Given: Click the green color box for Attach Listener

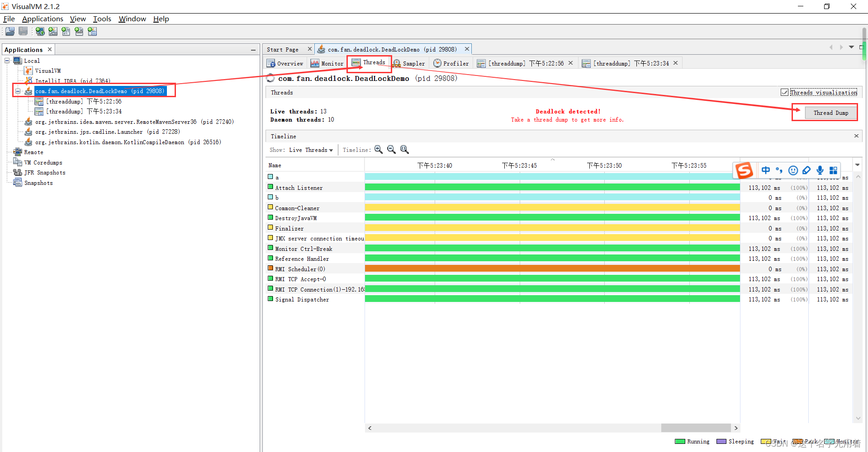Looking at the screenshot, I should click(270, 187).
